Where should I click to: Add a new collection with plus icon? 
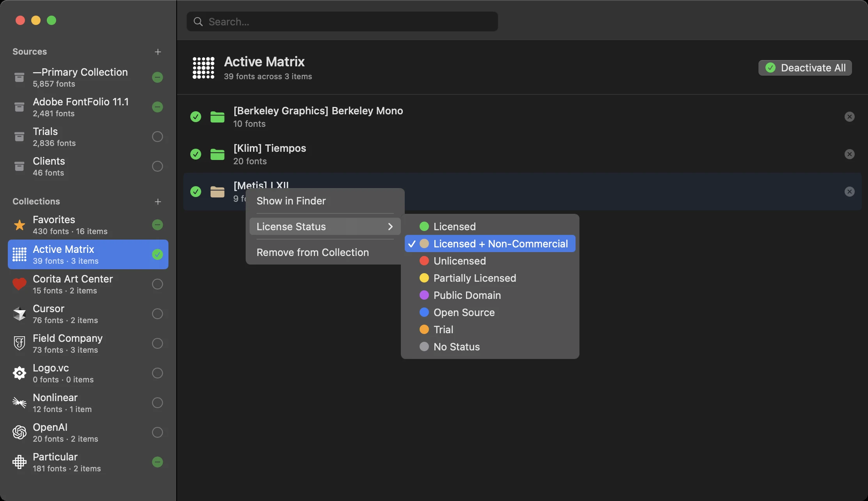coord(158,202)
